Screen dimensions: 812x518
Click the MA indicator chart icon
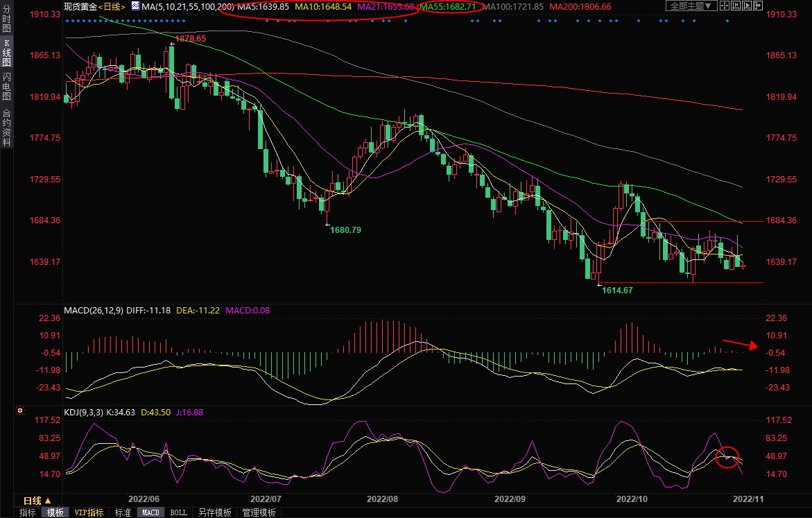pos(135,6)
